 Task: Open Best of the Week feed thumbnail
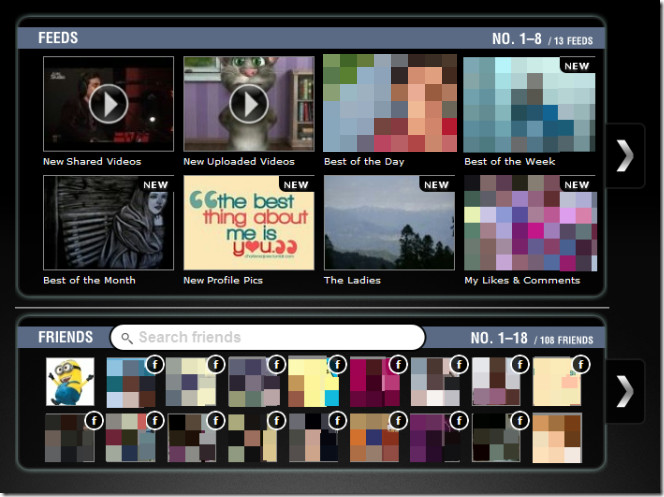click(529, 103)
